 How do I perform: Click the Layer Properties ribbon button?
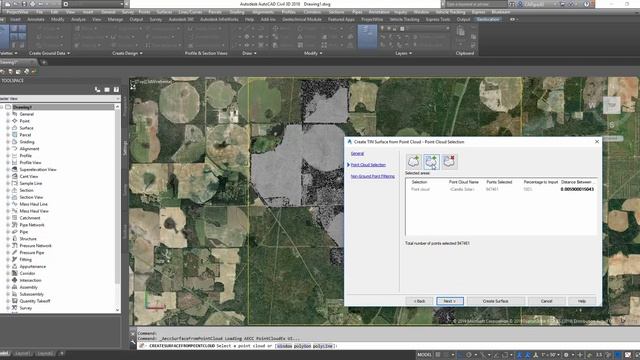tap(367, 36)
